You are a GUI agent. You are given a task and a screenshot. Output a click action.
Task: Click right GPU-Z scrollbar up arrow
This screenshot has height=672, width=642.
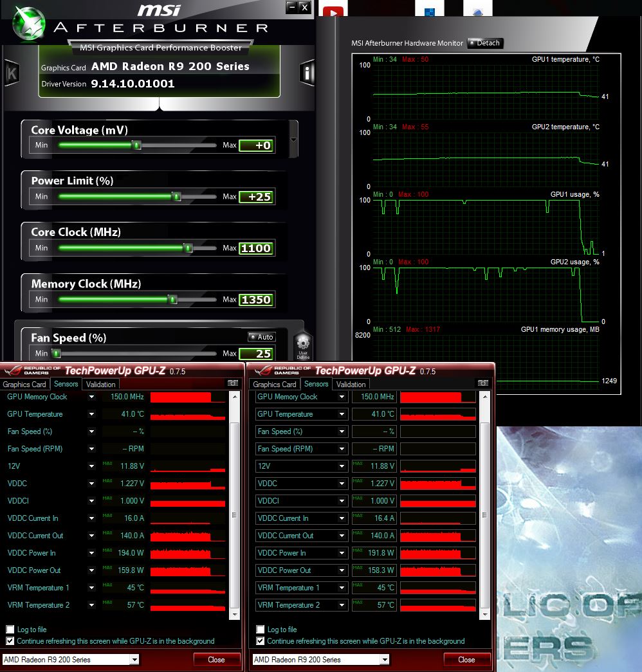pos(485,397)
